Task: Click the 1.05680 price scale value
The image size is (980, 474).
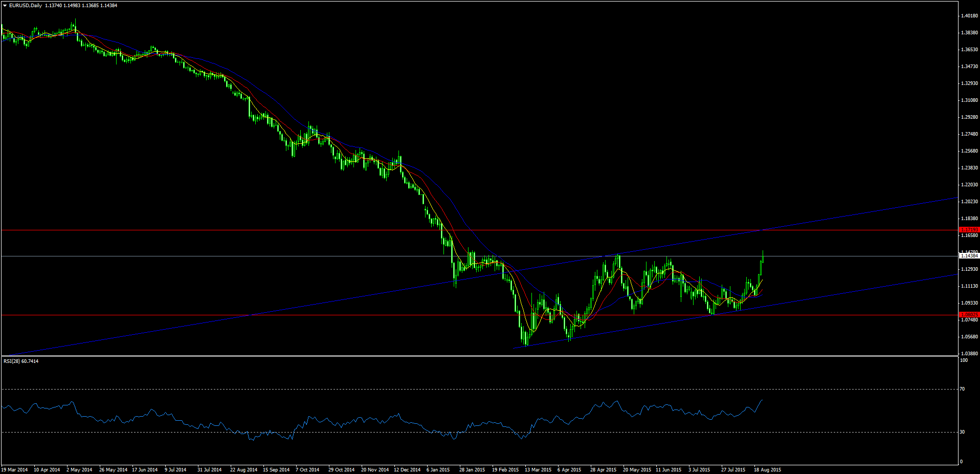Action: click(x=970, y=337)
